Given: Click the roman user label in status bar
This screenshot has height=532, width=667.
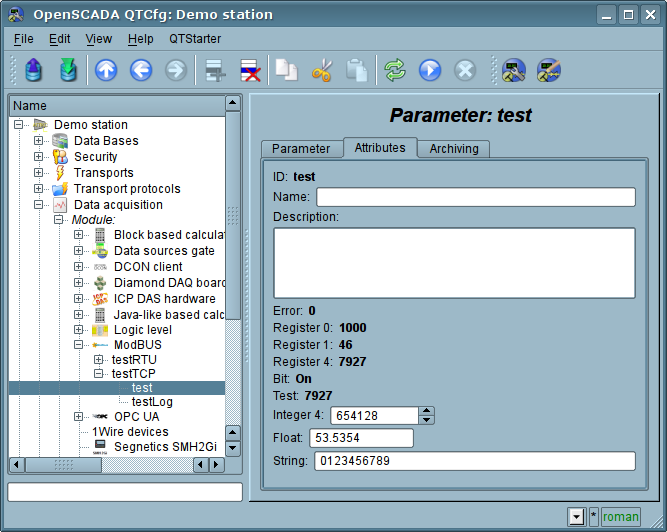Looking at the screenshot, I should [x=620, y=517].
